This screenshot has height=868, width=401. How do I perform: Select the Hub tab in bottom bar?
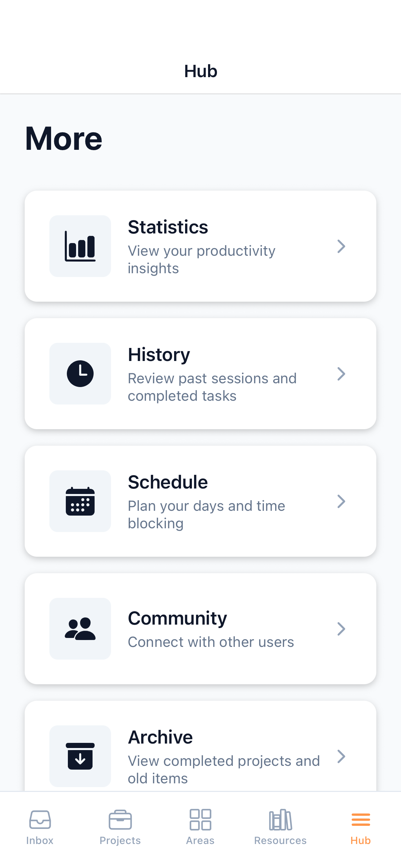coord(361,827)
